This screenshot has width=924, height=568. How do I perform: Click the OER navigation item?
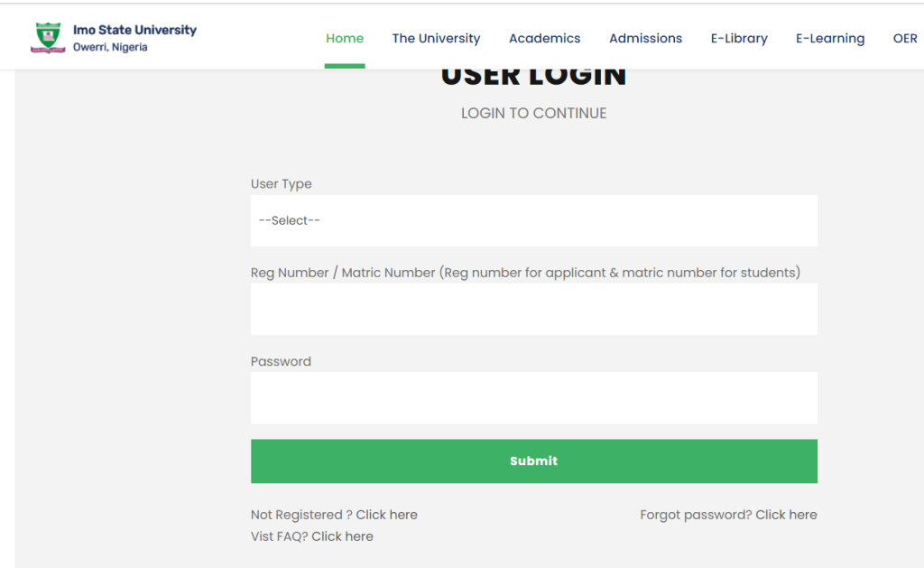(904, 38)
